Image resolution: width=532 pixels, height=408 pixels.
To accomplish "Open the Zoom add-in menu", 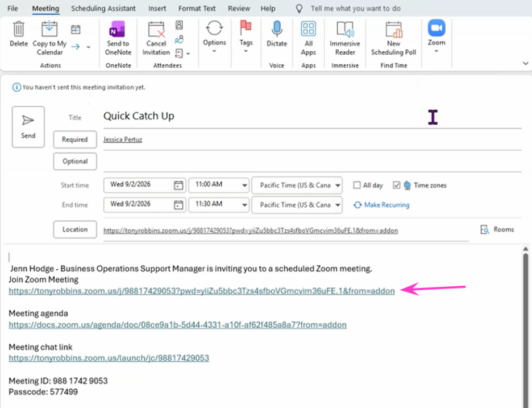I will pyautogui.click(x=437, y=36).
